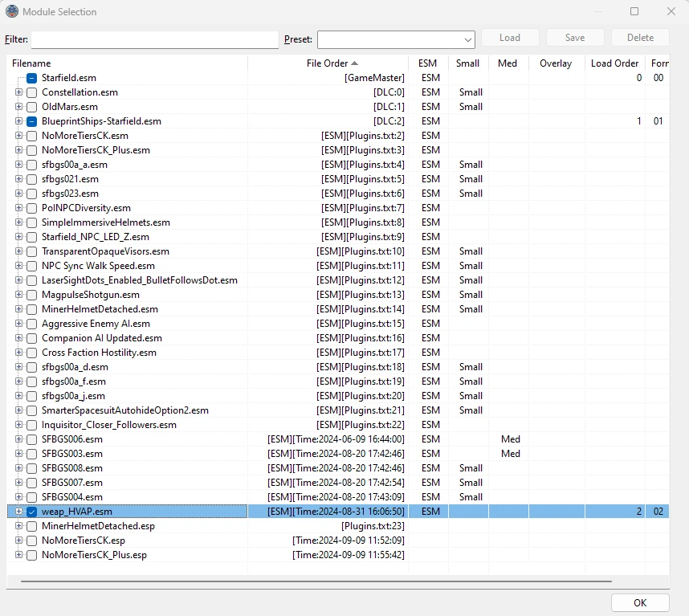Select the NoMoreTiersCK_Plus.esp row
Image resolution: width=689 pixels, height=616 pixels.
[338, 555]
